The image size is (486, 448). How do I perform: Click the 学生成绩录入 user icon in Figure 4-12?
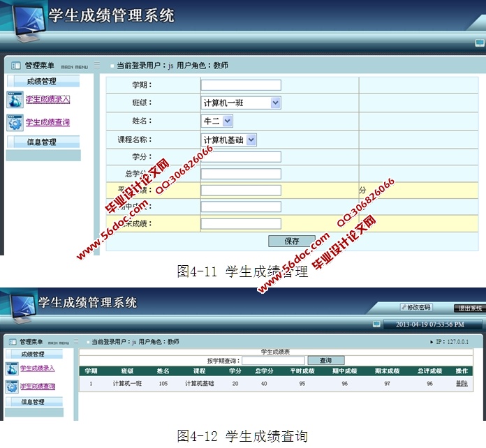[12, 368]
